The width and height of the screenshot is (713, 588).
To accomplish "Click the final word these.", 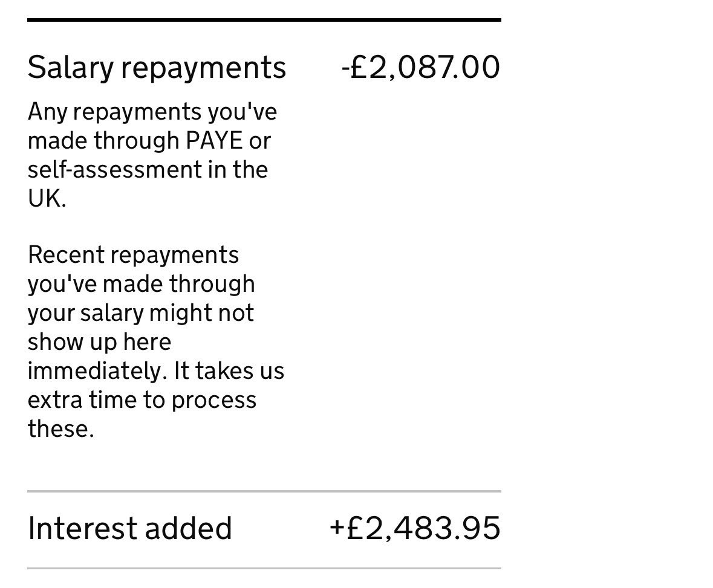I will [61, 429].
